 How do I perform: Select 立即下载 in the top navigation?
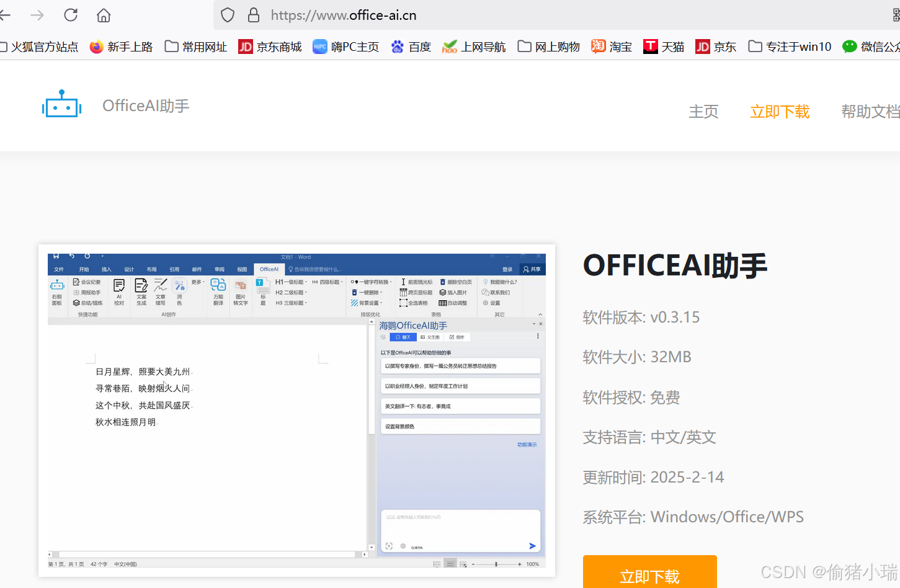pos(780,112)
